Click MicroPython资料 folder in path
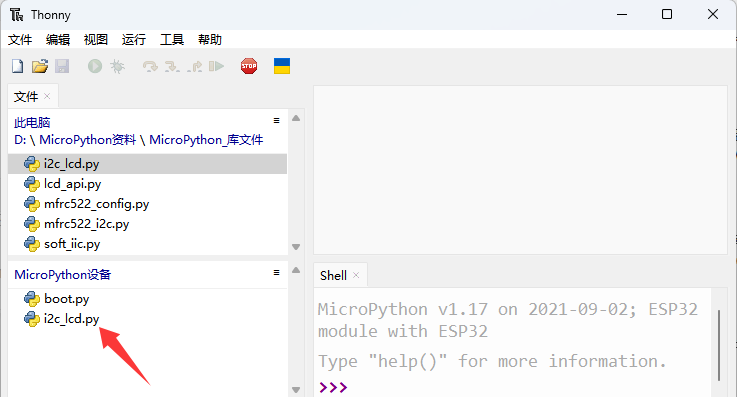This screenshot has width=738, height=397. click(88, 140)
